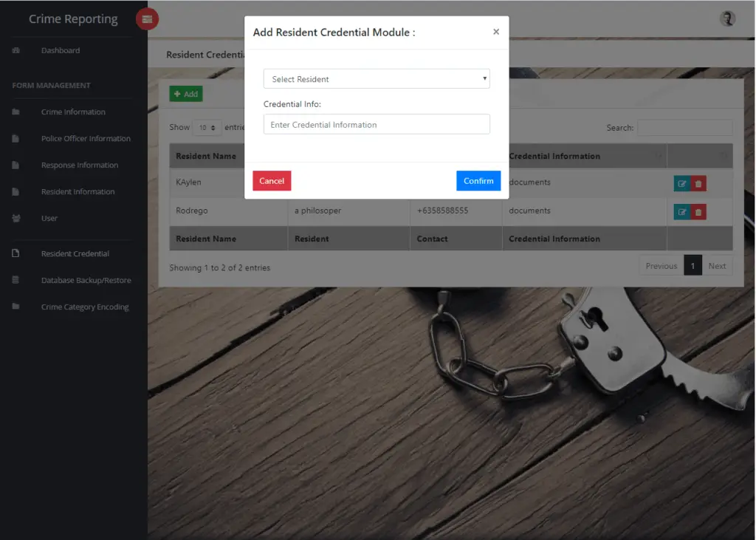Confirm the new resident credential
The image size is (756, 540).
[478, 180]
